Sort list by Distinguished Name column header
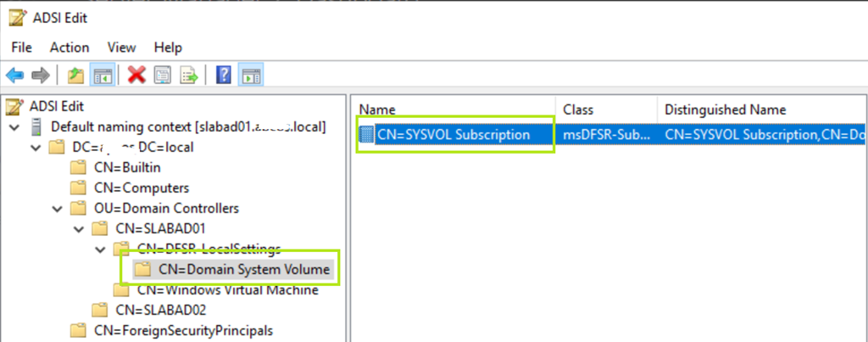Image resolution: width=868 pixels, height=342 pixels. [725, 109]
